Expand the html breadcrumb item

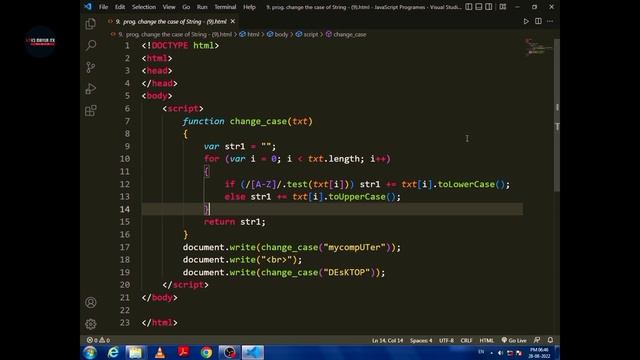[x=249, y=34]
